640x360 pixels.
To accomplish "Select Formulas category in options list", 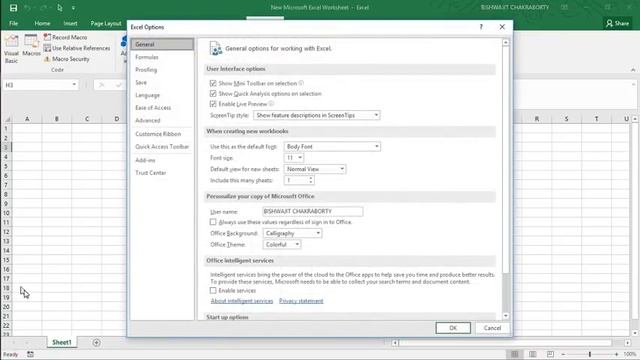I will [x=162, y=57].
